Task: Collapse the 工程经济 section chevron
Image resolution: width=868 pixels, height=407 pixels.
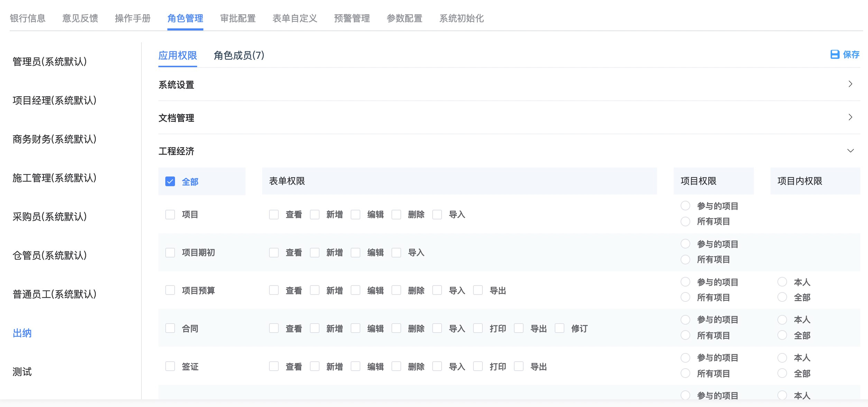Action: [850, 151]
